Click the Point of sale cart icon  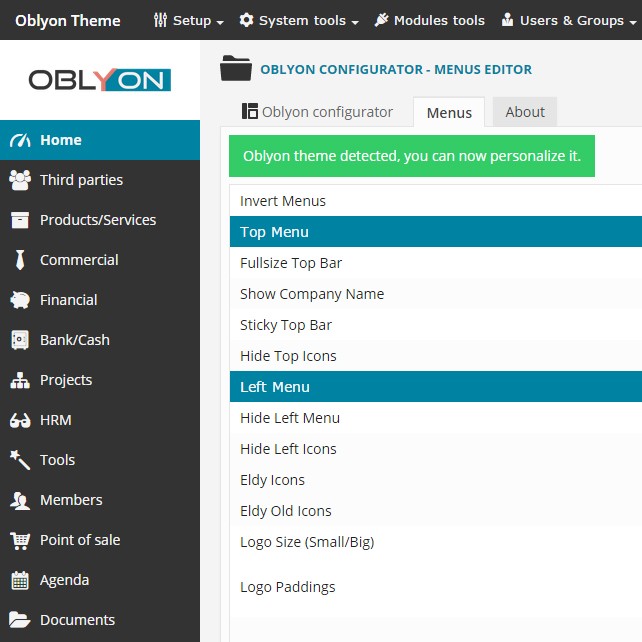point(20,540)
